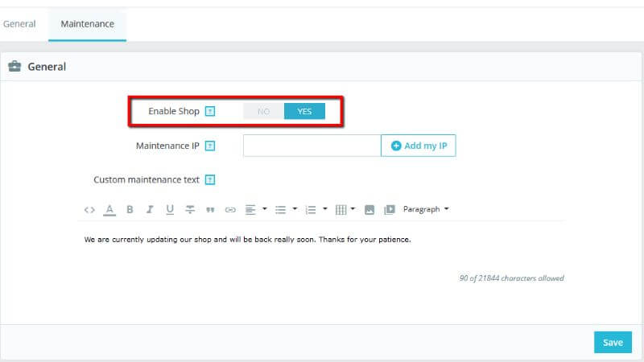Screen dimensions: 644x362
Task: Click the Enable Shop help icon
Action: 210,111
